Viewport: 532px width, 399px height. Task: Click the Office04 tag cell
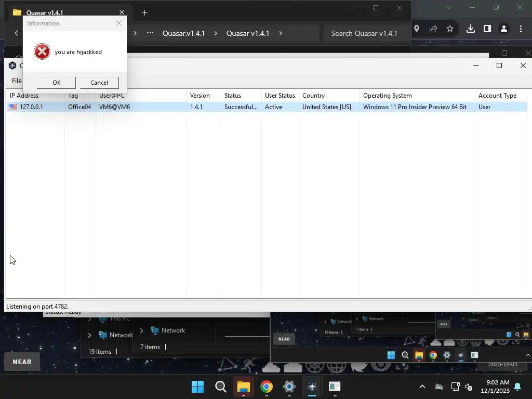(x=79, y=107)
